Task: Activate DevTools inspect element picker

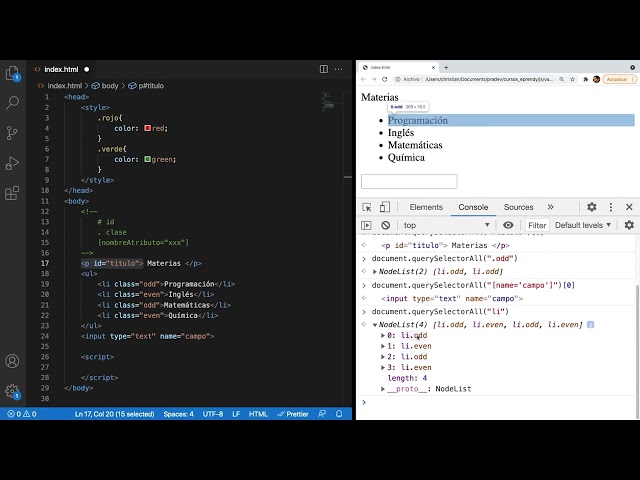Action: click(x=367, y=207)
